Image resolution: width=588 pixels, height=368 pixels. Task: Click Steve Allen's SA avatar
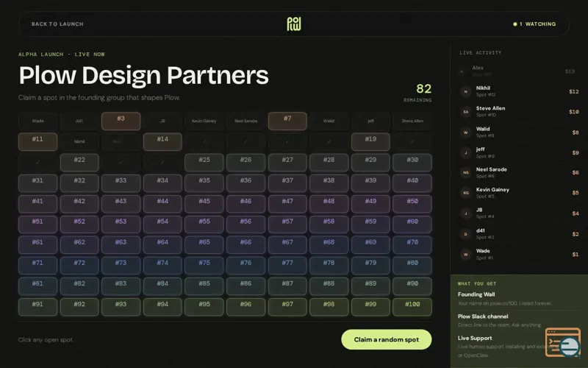tap(465, 112)
